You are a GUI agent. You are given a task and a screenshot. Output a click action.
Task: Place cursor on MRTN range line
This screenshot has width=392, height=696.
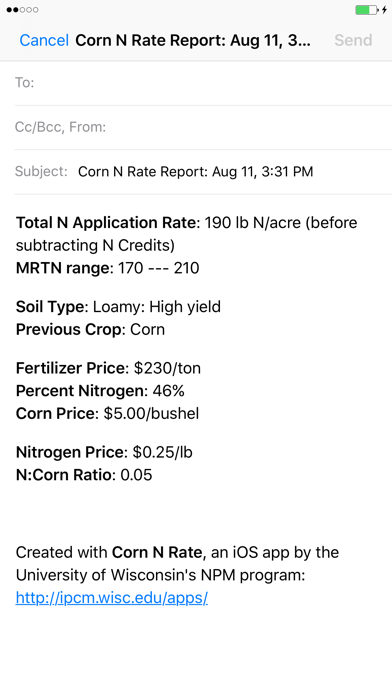(x=107, y=268)
